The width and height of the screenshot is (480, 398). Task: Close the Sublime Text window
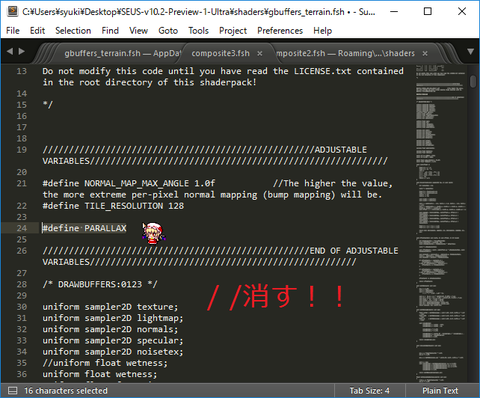click(x=462, y=11)
